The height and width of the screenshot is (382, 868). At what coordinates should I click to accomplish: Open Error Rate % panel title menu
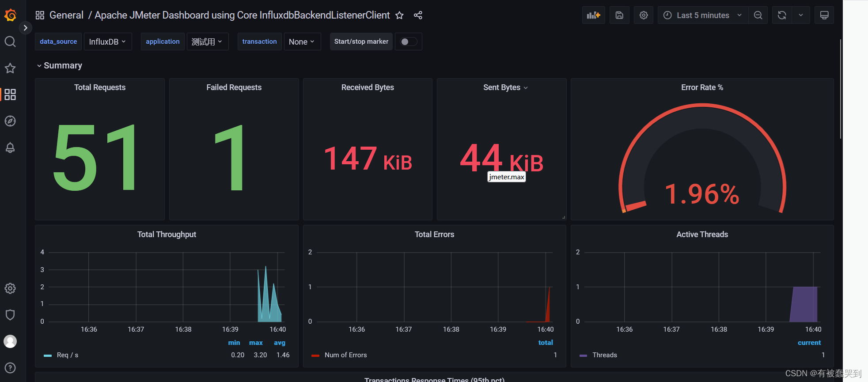pos(702,87)
